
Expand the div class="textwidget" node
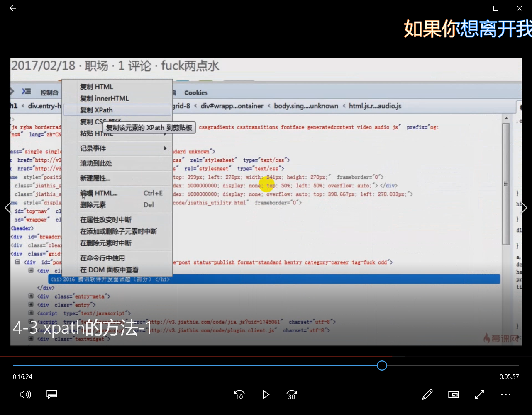[x=31, y=339]
